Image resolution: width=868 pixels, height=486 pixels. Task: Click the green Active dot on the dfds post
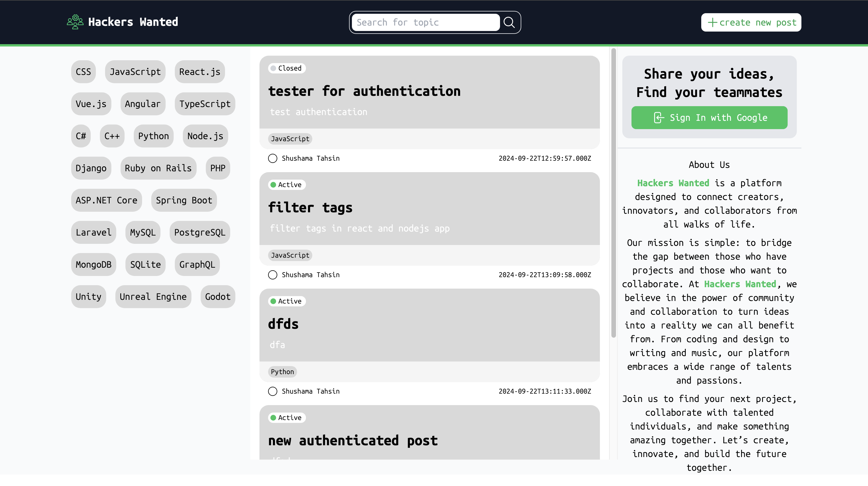(x=273, y=301)
